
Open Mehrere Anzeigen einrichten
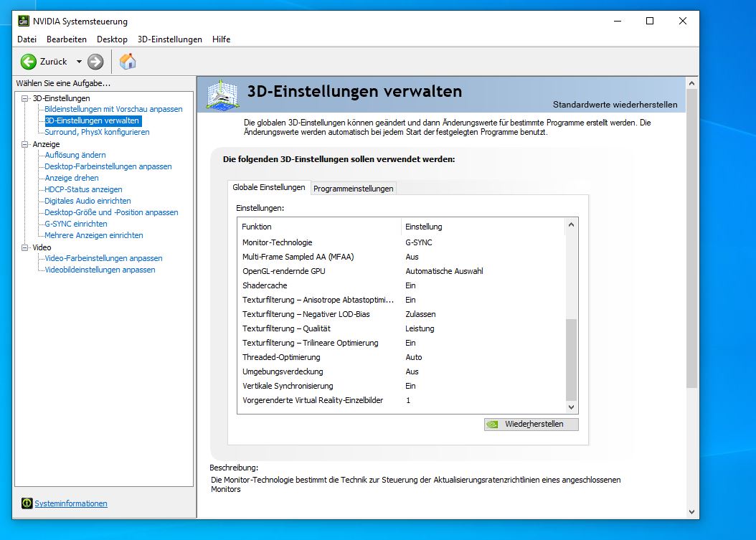94,235
